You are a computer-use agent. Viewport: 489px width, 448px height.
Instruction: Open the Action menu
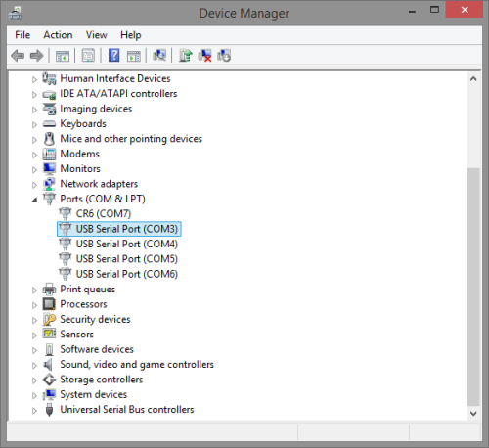pyautogui.click(x=58, y=35)
